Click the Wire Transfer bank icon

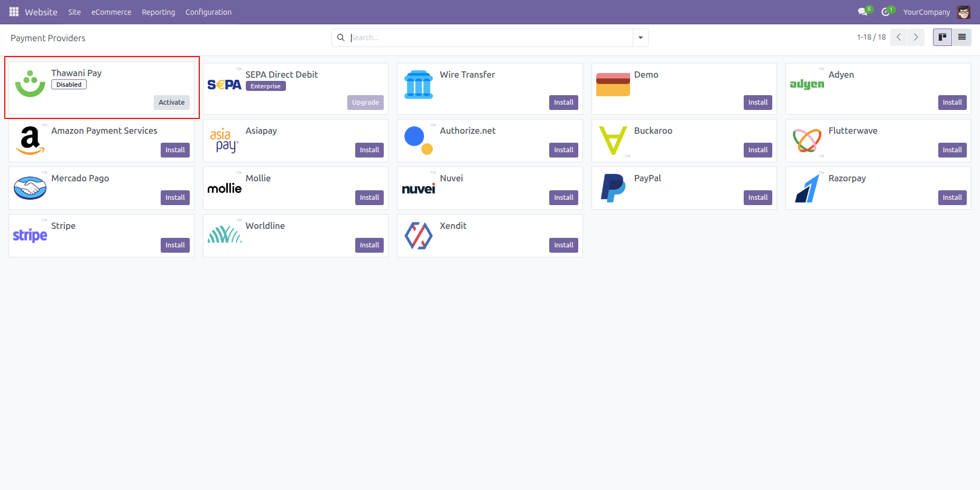419,85
